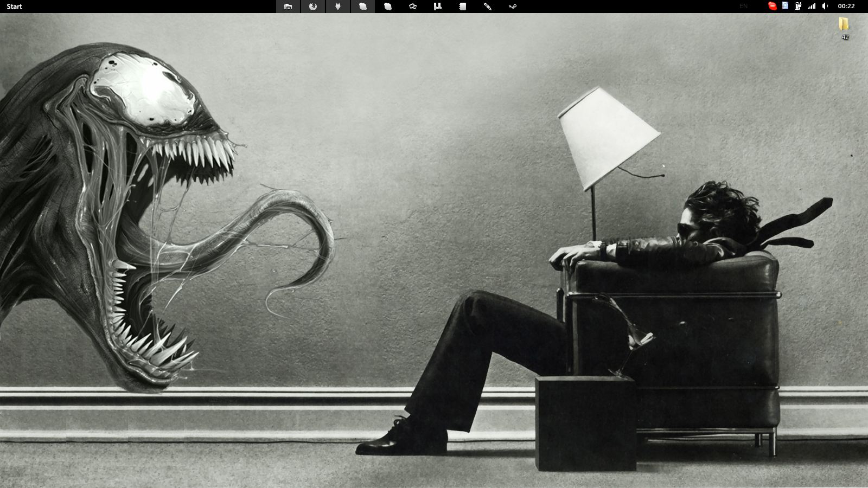Screen dimensions: 868x488
Task: Open the pencil editor taskbar icon
Action: tap(488, 7)
